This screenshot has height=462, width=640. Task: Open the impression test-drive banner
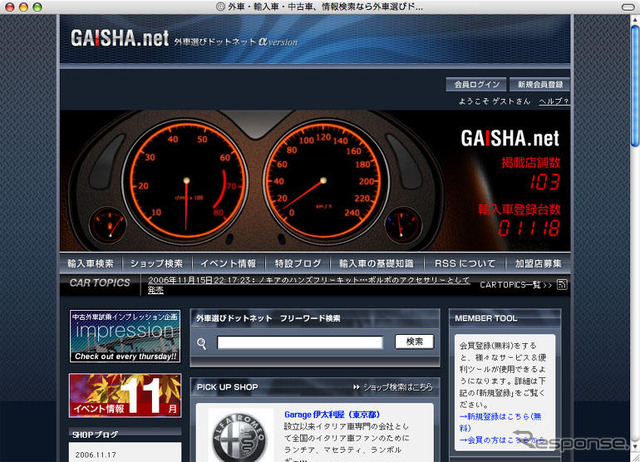(125, 336)
